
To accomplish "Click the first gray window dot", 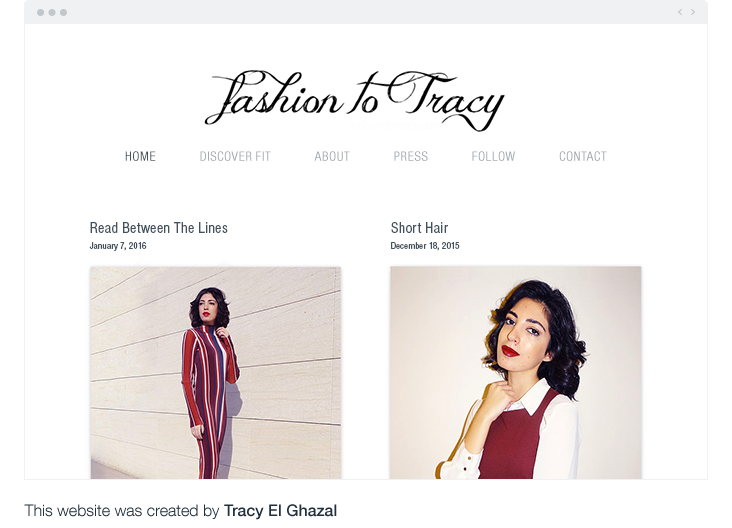I will click(41, 13).
